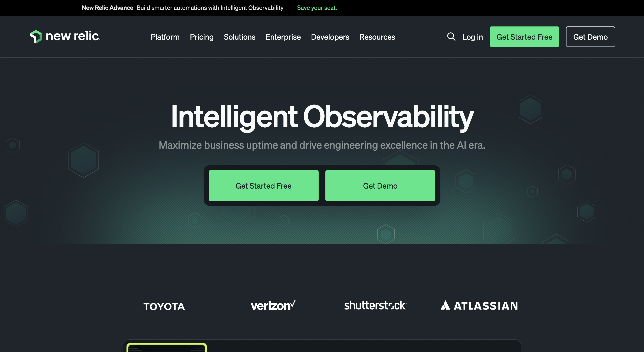644x352 pixels.
Task: Click the Log in link
Action: 472,37
